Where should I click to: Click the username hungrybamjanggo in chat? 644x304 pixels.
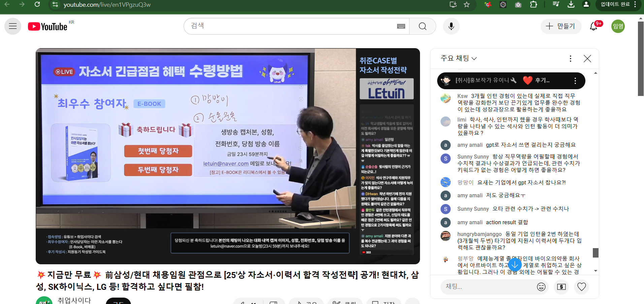point(480,234)
